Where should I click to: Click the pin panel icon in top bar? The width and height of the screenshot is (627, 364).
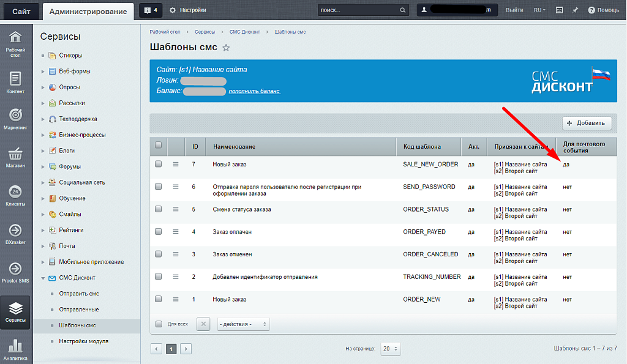click(575, 10)
